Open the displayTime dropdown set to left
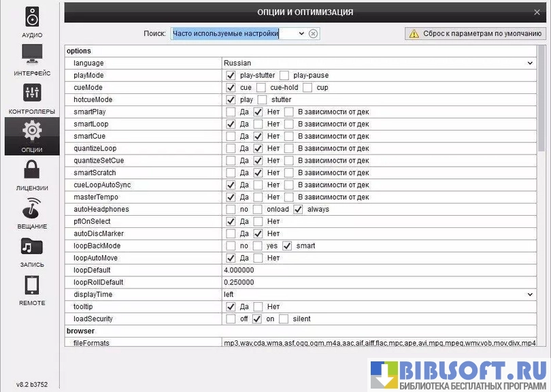The height and width of the screenshot is (392, 551). [530, 295]
